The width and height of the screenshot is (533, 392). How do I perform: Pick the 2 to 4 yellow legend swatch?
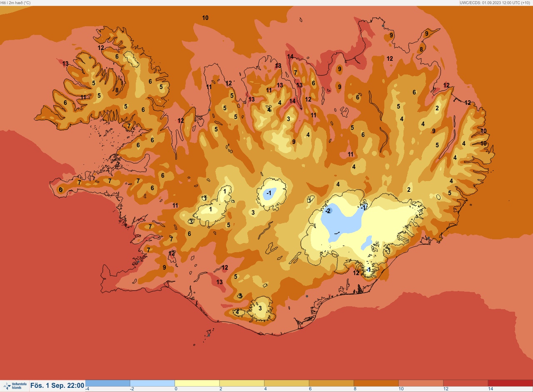click(242, 383)
